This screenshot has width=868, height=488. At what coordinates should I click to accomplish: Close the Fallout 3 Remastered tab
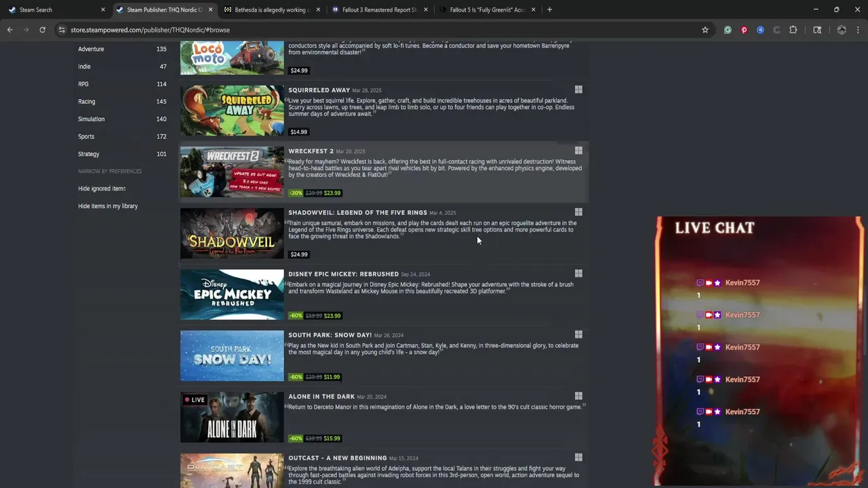coord(426,9)
